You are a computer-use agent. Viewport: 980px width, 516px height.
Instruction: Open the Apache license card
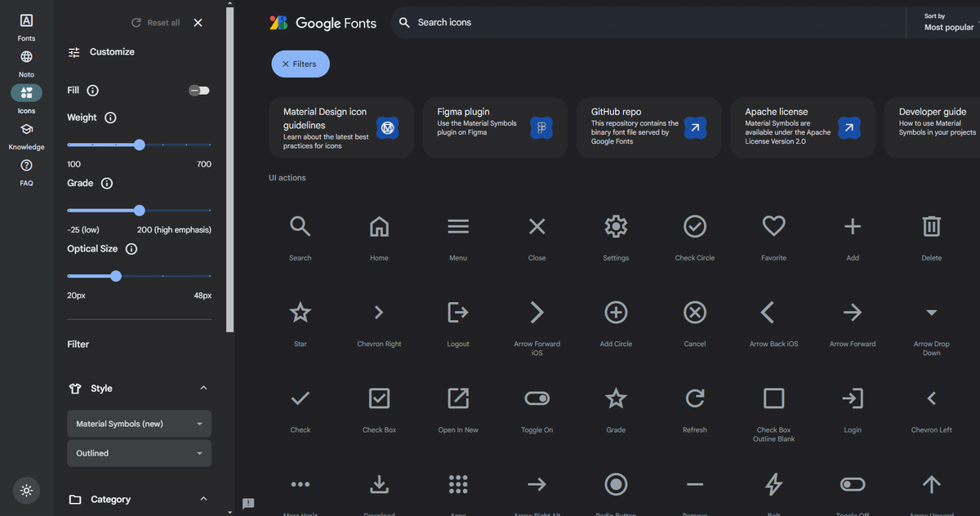tap(803, 127)
